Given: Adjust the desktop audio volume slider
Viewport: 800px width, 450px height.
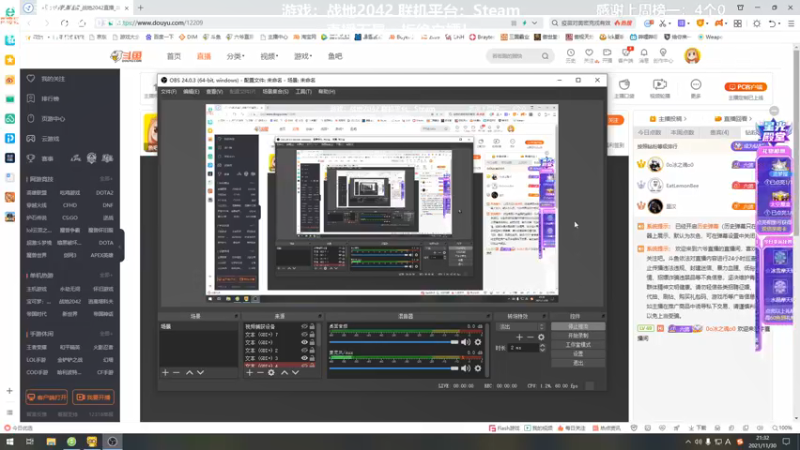Looking at the screenshot, I should click(394, 342).
